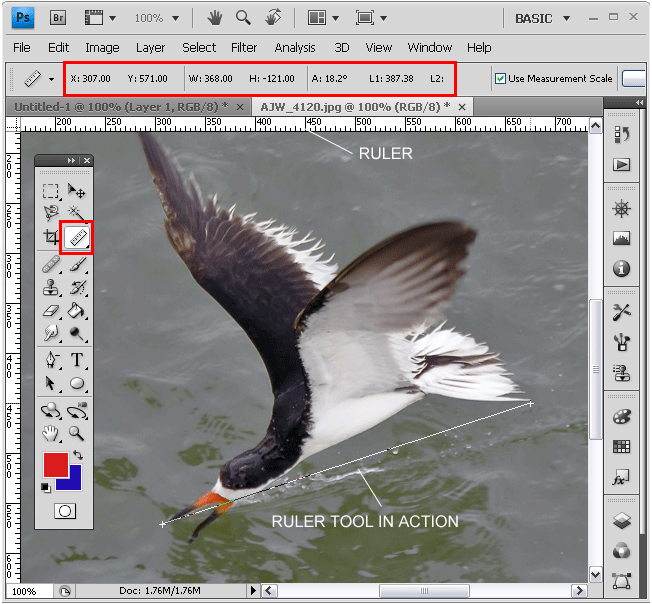Image resolution: width=652 pixels, height=604 pixels.
Task: Select the Zoom tool in application bar
Action: click(x=243, y=18)
